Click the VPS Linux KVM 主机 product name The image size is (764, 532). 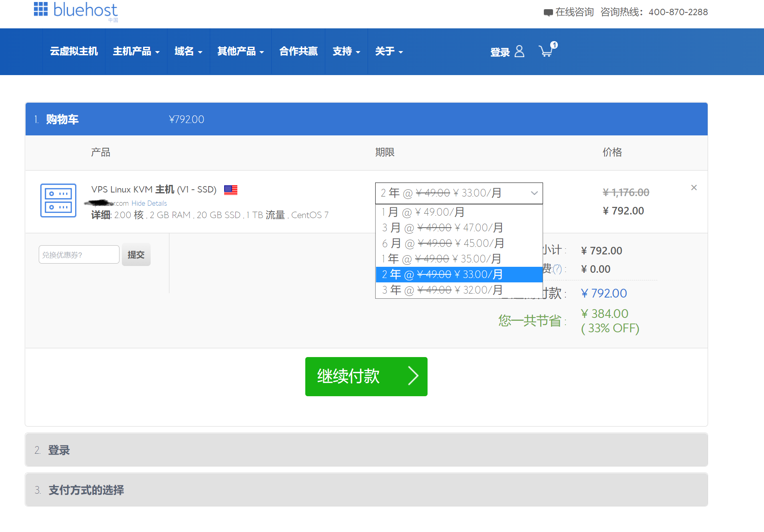click(154, 190)
